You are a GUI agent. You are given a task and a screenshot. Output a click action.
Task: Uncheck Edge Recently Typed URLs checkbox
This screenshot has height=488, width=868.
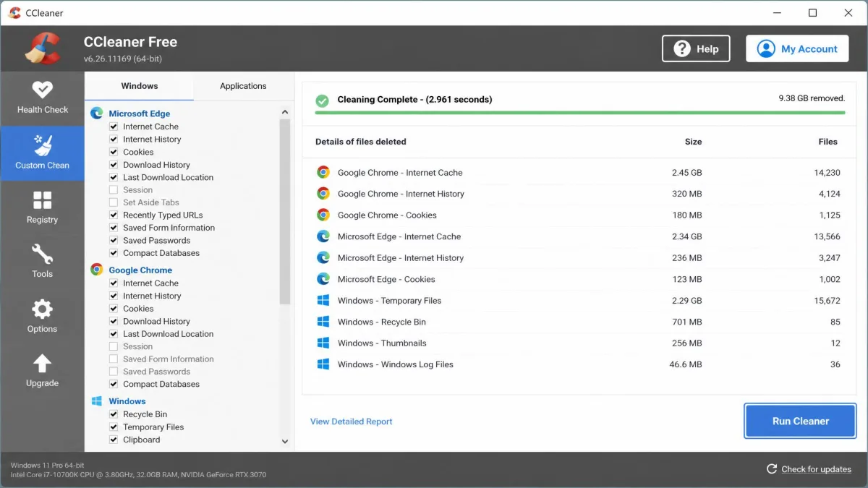[x=114, y=215]
